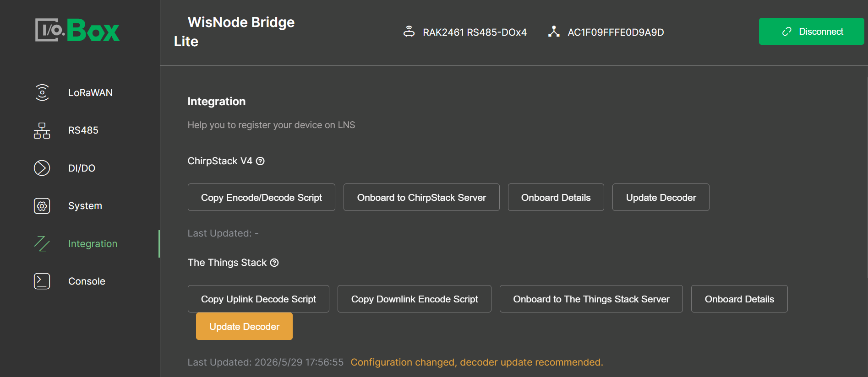
Task: Update the ChirpStack decoder
Action: (x=661, y=197)
